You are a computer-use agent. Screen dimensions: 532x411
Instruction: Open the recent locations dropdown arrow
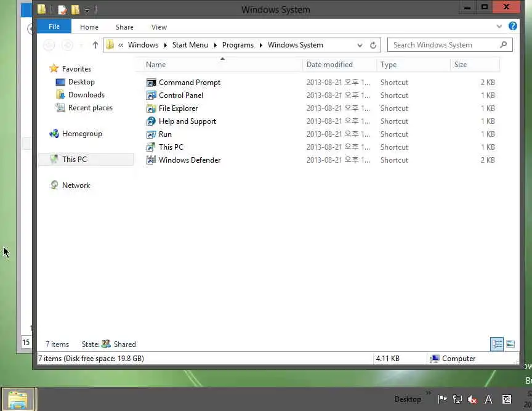pyautogui.click(x=81, y=45)
